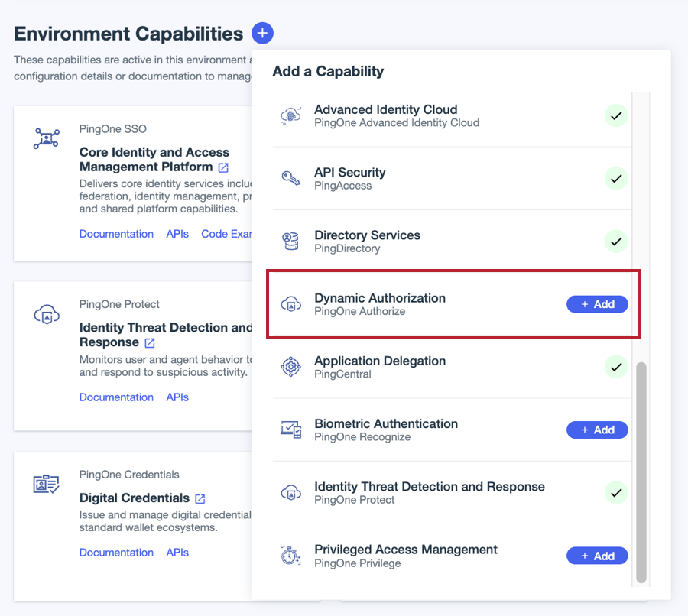Viewport: 688px width, 616px height.
Task: Open APIs link in PingOne Protect card
Action: 177,397
